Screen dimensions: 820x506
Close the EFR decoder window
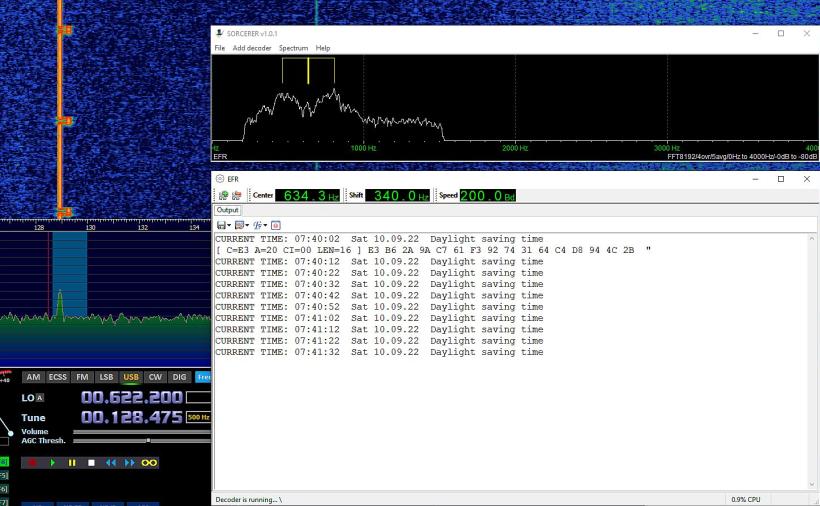coord(806,179)
